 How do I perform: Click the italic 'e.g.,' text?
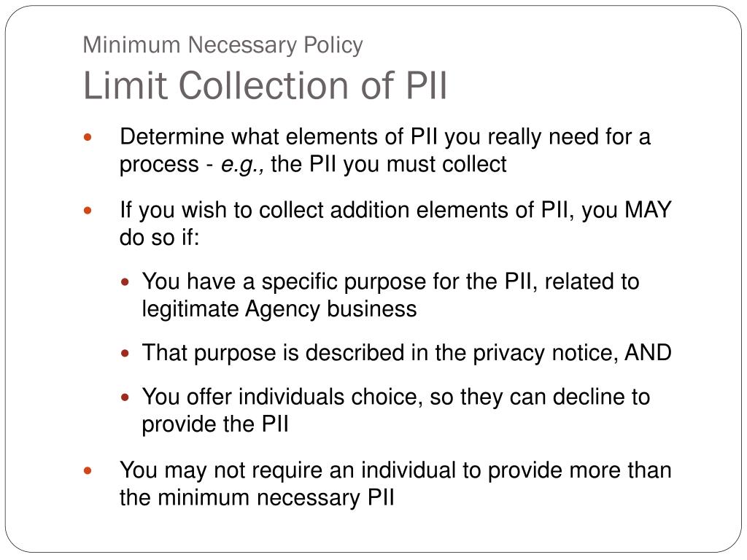[x=242, y=166]
